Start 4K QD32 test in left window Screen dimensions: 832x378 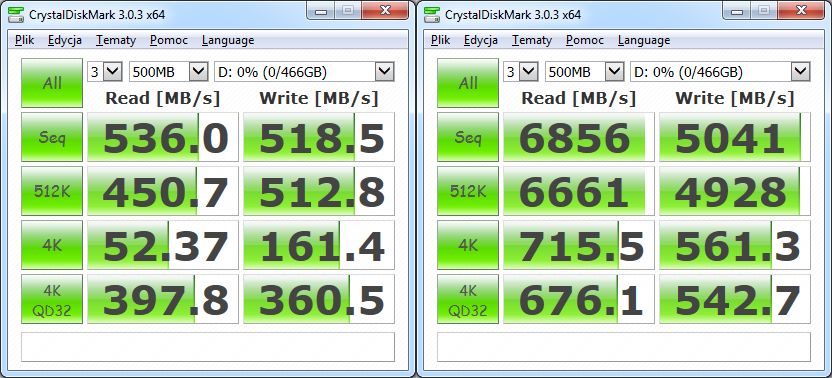(52, 299)
